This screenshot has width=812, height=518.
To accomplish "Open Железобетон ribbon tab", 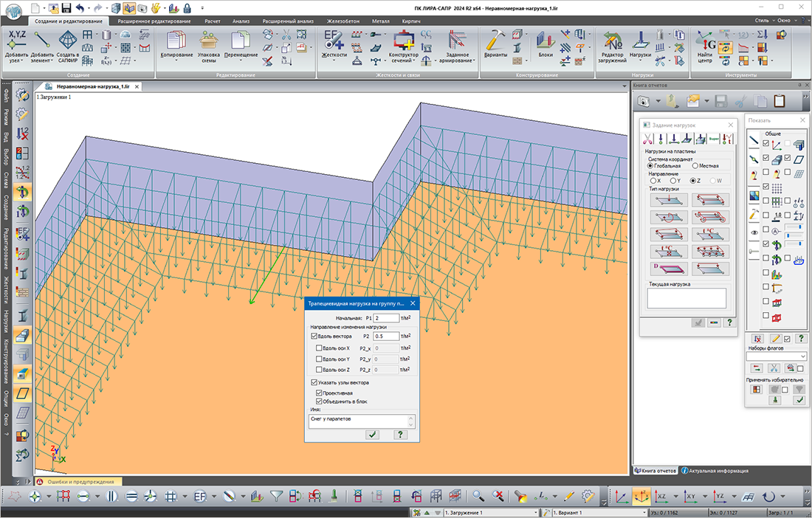I will point(343,21).
